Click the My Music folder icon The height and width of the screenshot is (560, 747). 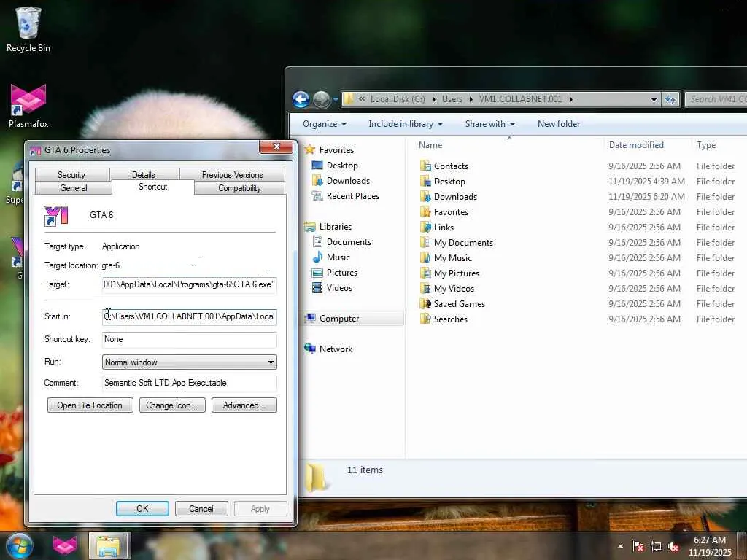coord(425,257)
